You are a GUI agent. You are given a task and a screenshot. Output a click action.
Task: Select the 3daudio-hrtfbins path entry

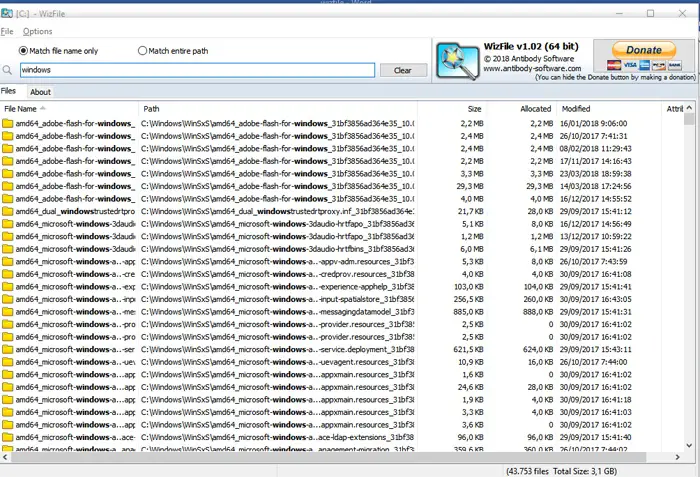coord(278,249)
